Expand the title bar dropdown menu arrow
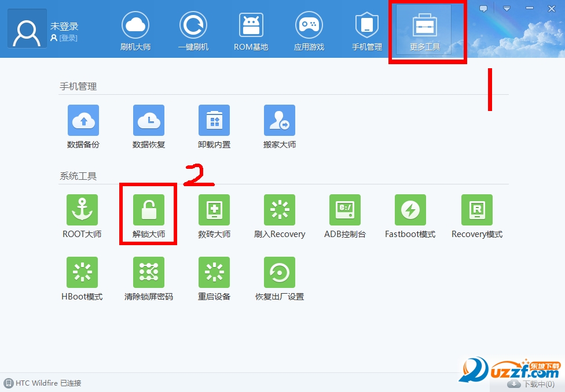565x392 pixels. coord(507,9)
